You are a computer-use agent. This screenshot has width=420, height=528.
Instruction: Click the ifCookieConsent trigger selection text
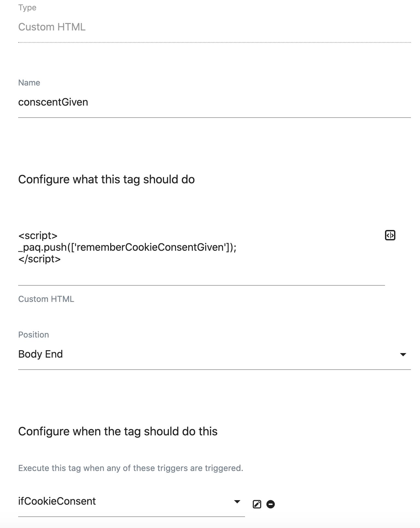(x=57, y=501)
